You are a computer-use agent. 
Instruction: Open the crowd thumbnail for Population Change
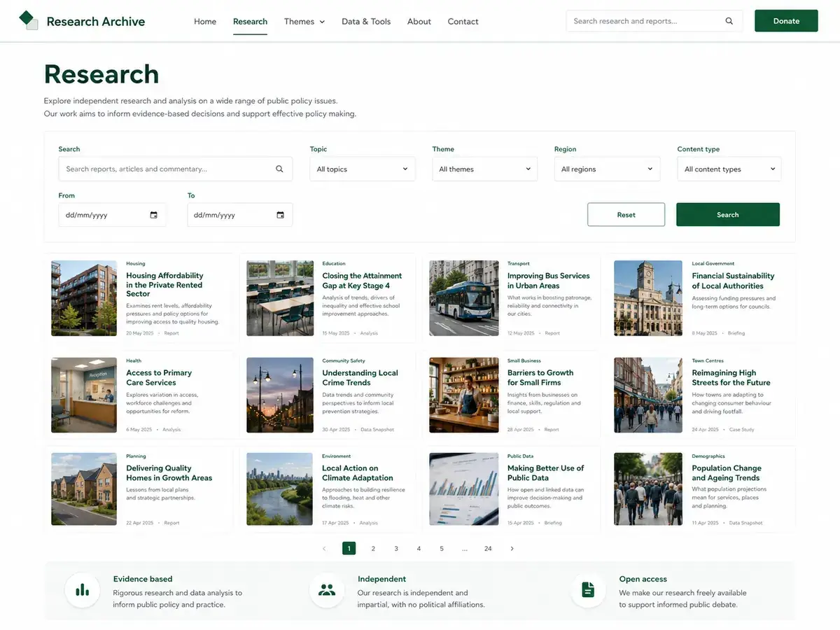pos(648,489)
